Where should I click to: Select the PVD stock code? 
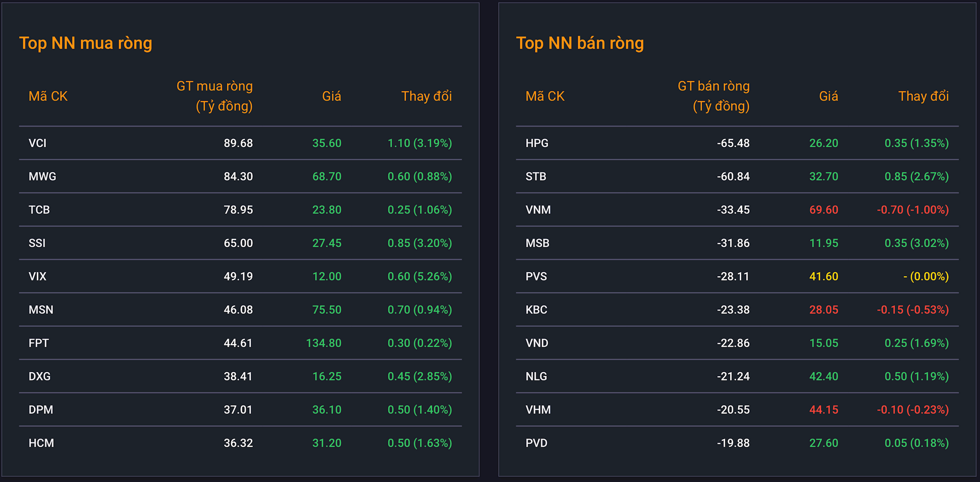(x=536, y=443)
